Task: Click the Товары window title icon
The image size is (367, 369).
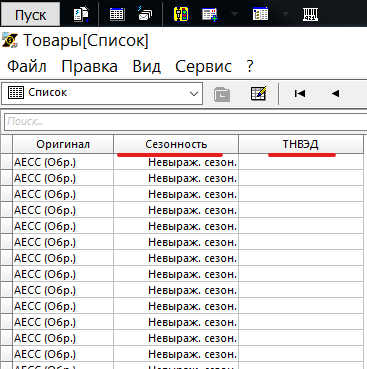Action: click(10, 41)
